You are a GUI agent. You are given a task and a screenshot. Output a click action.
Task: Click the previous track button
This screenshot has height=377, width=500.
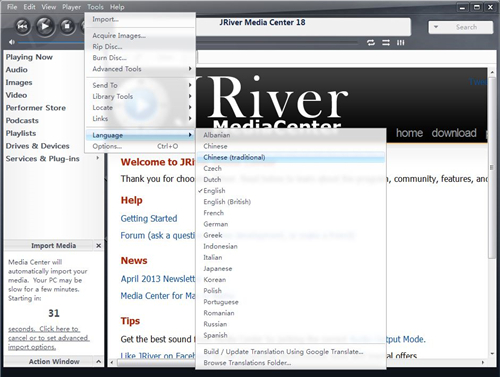click(x=23, y=26)
